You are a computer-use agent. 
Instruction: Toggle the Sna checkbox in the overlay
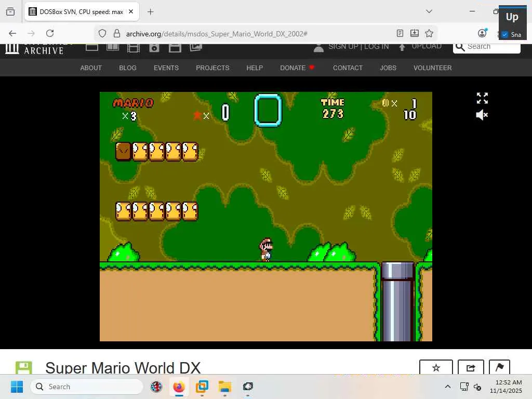[504, 35]
